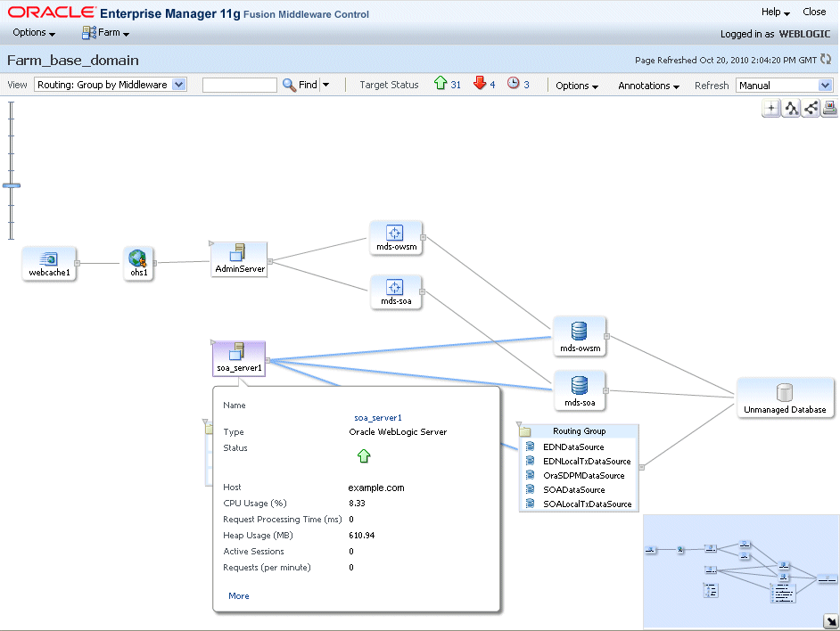
Task: Click the clock unknown-status icon
Action: [x=514, y=83]
